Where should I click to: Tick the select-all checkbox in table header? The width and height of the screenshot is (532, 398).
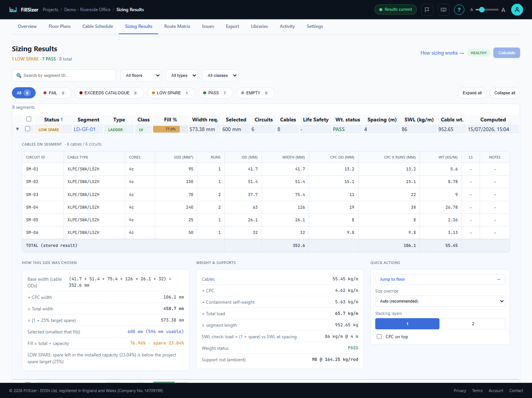(29, 119)
